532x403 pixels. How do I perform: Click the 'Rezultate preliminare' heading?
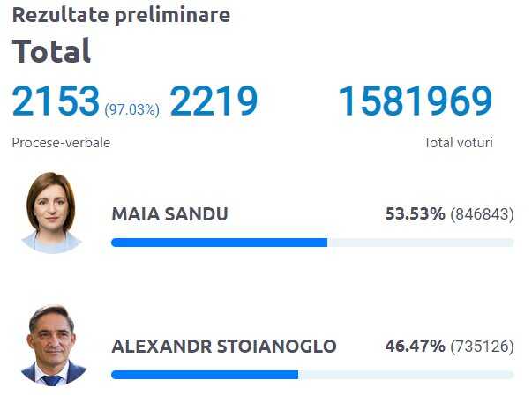tap(121, 15)
